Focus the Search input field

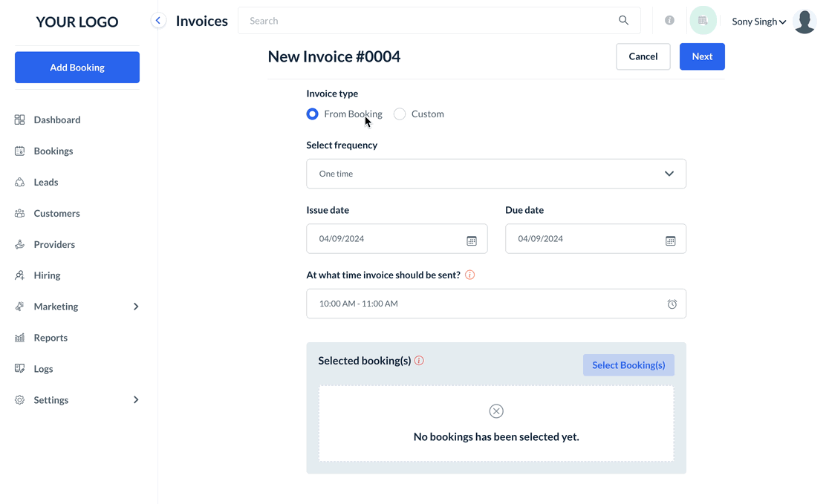coord(431,21)
